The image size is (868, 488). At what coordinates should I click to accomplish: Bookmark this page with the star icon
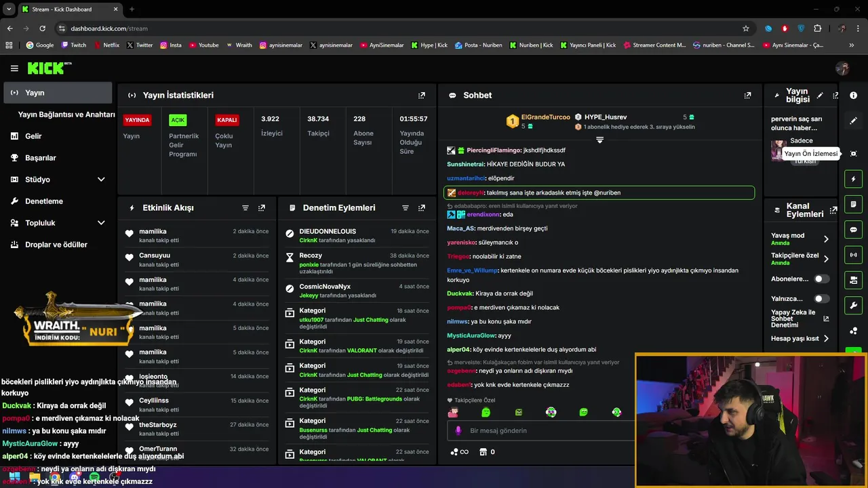(x=746, y=28)
